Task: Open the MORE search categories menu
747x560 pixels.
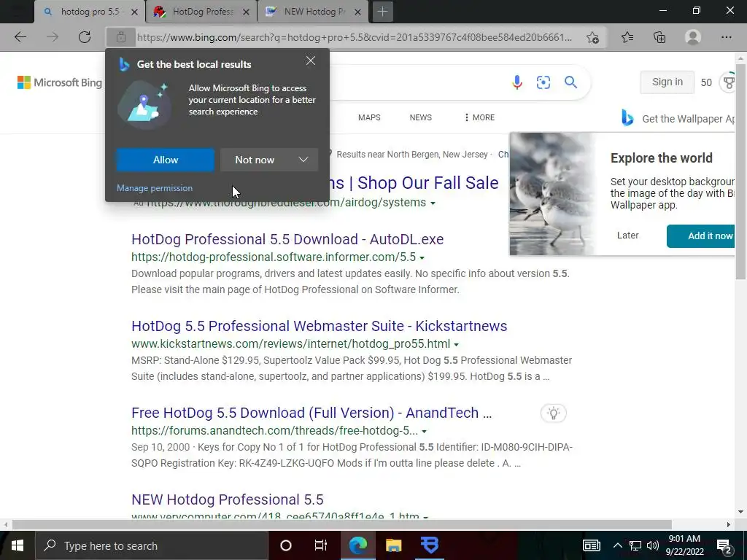Action: pyautogui.click(x=479, y=117)
